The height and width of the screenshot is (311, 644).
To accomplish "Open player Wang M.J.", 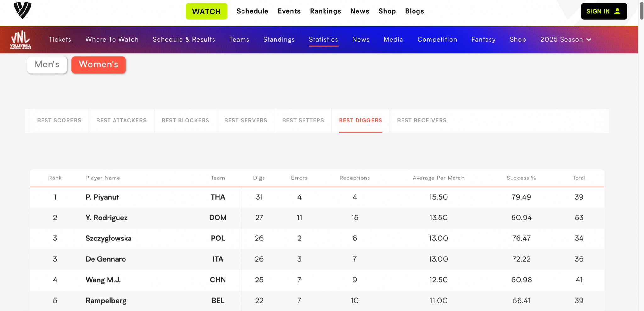I will point(103,280).
